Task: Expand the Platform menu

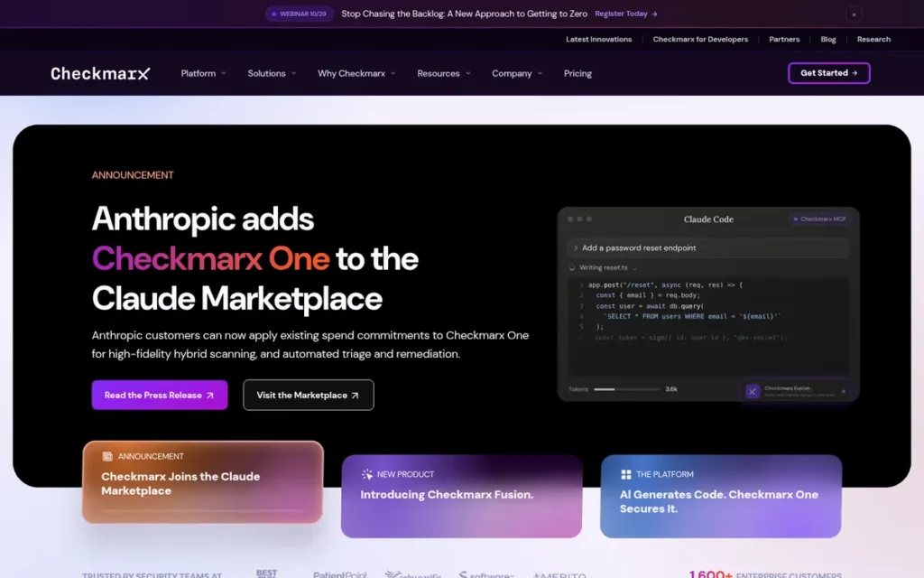Action: 203,73
